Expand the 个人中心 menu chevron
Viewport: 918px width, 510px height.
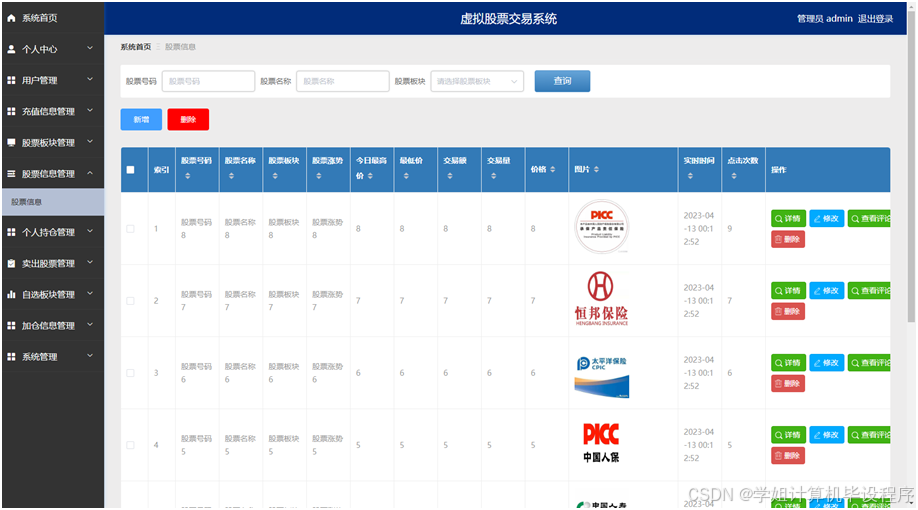click(90, 48)
